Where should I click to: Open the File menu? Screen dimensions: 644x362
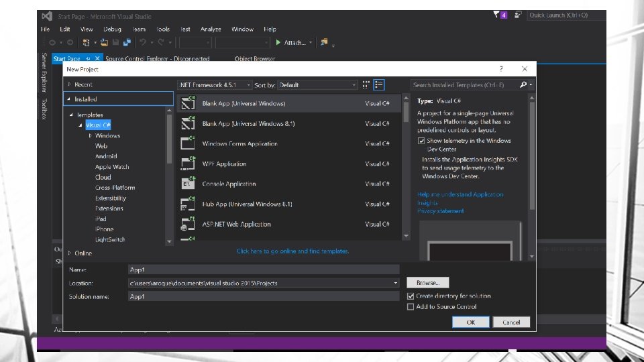45,29
